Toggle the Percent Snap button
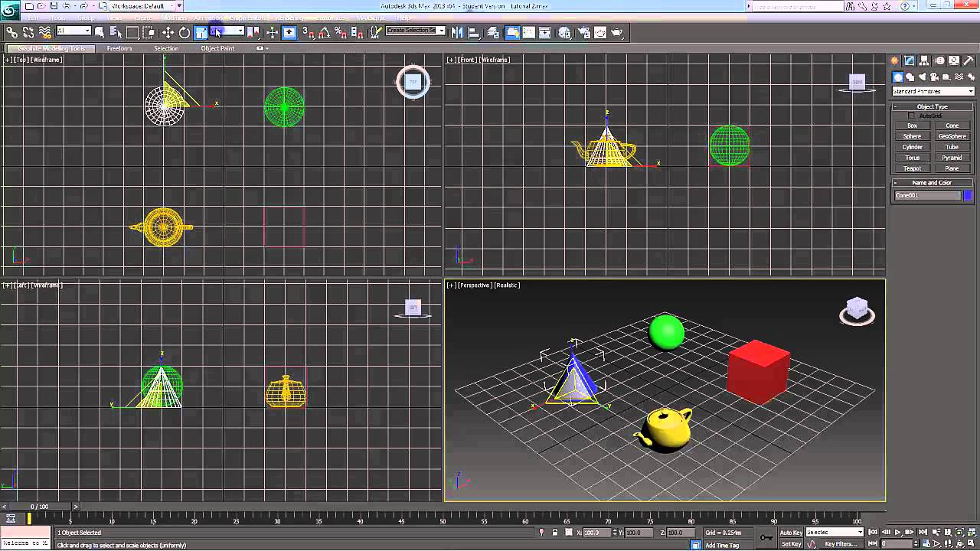The image size is (980, 551). [340, 32]
